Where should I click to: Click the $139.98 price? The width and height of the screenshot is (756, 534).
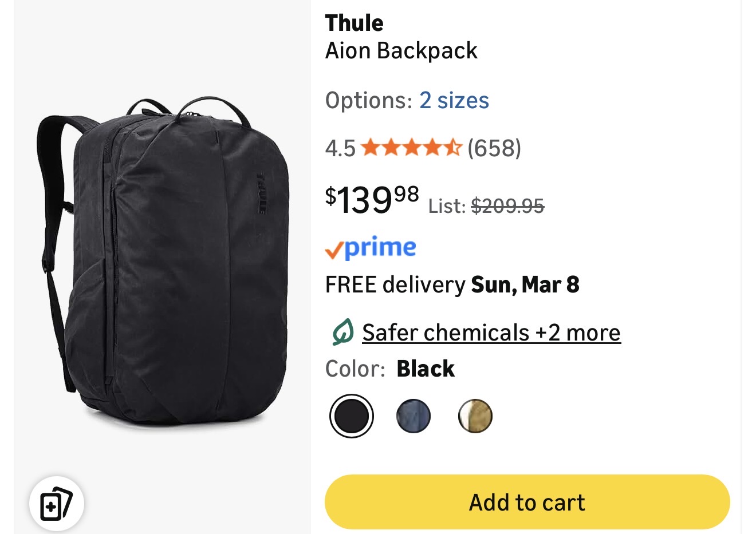(x=372, y=200)
